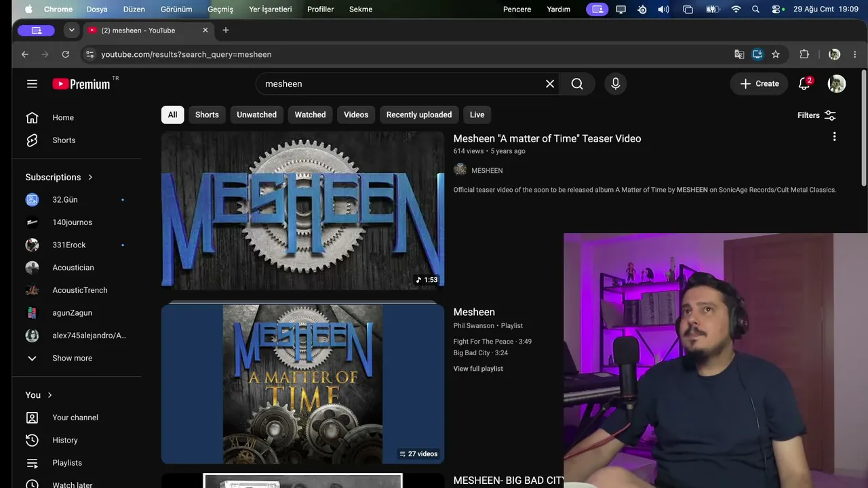Open the Phil Swanson channel link
868x488 pixels.
click(x=474, y=326)
